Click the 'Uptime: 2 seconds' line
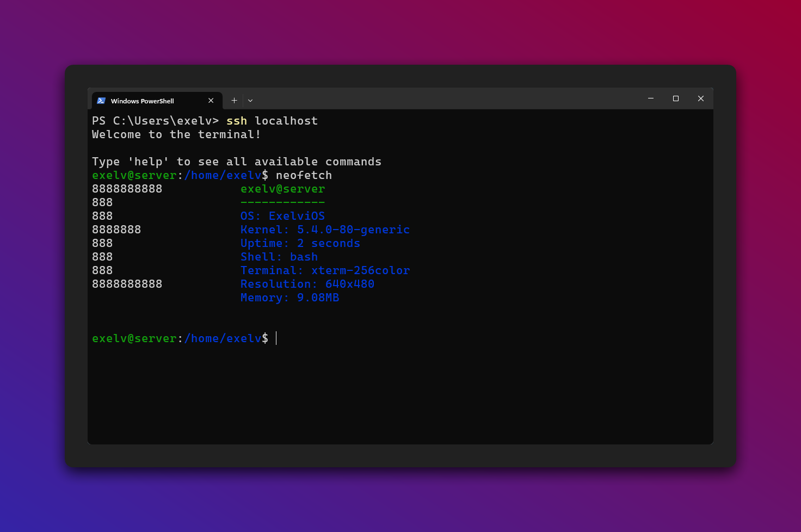 tap(300, 243)
